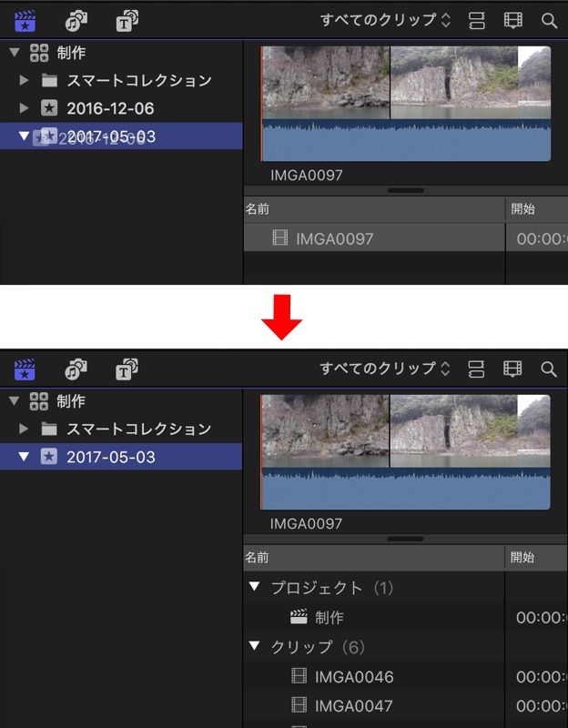Click the 制作 project row under プロジェクト

point(329,617)
